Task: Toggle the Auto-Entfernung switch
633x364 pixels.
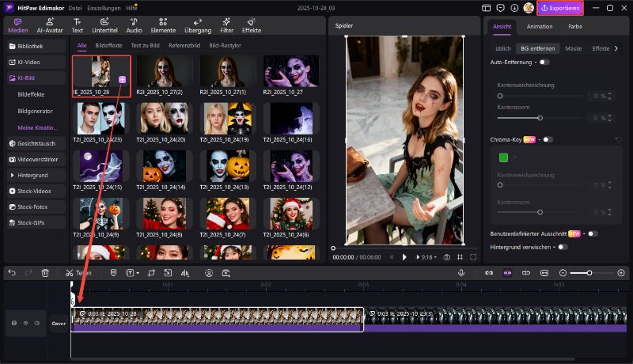Action: [544, 62]
